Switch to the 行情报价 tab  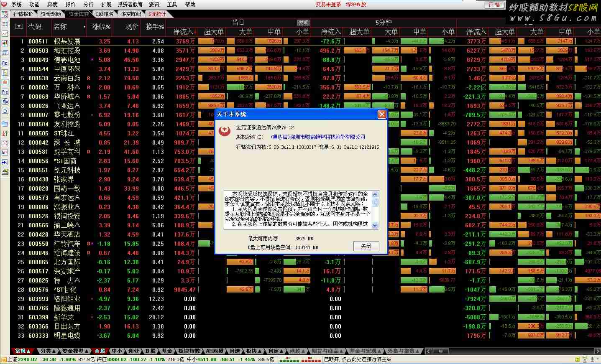pyautogui.click(x=23, y=14)
